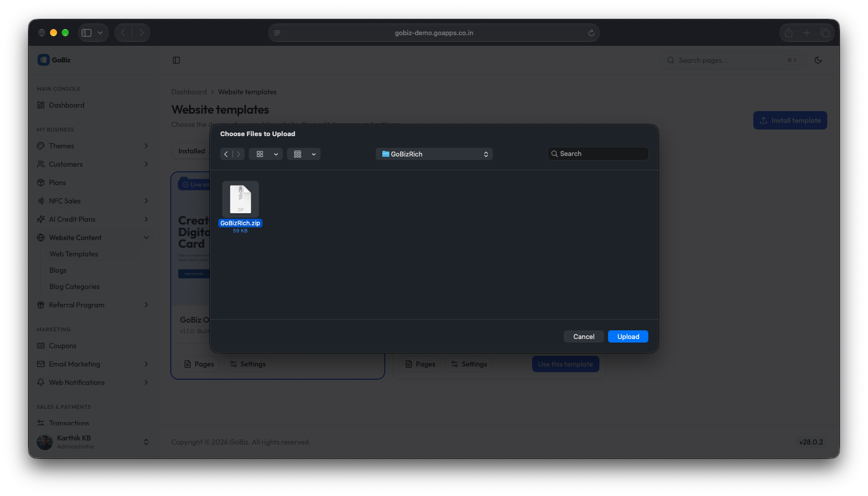Click the Coupons ticket icon
This screenshot has height=496, width=868.
[x=41, y=346]
